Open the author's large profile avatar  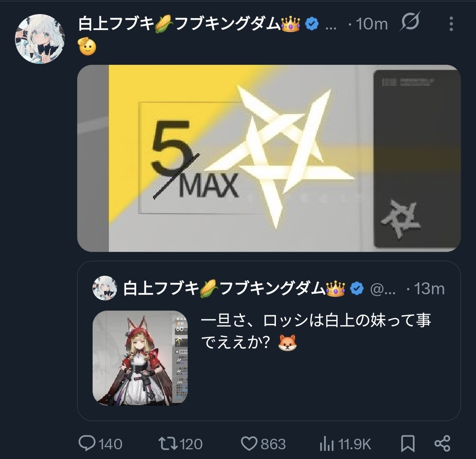tap(40, 39)
